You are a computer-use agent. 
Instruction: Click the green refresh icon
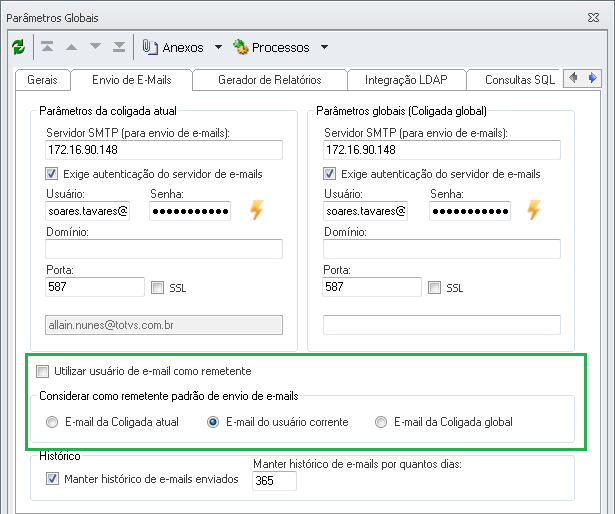[18, 47]
